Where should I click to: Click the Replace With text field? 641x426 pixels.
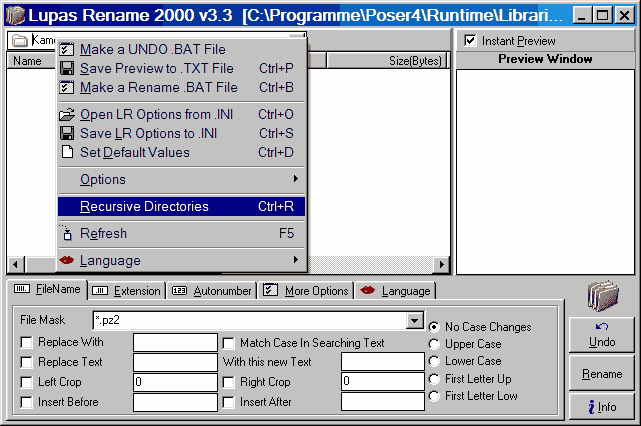pyautogui.click(x=175, y=342)
